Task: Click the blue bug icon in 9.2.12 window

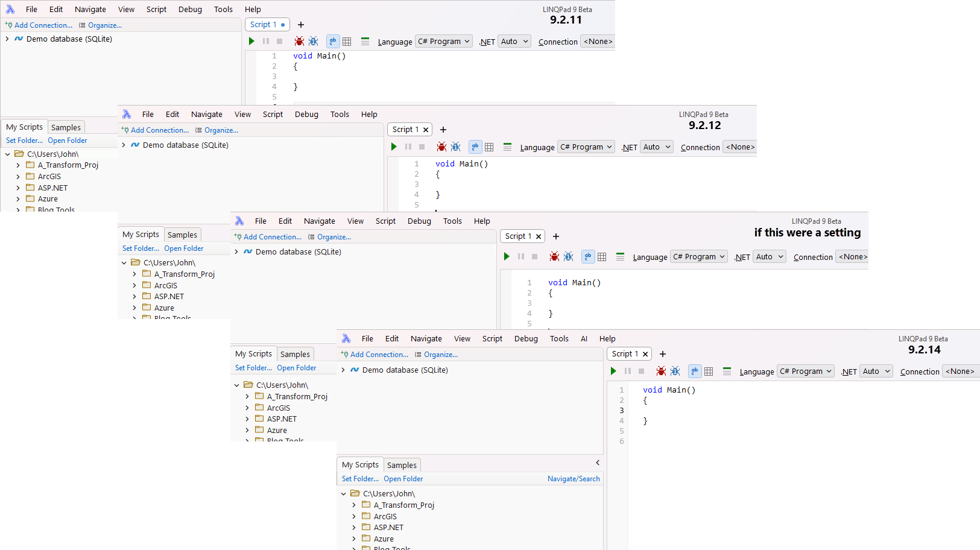Action: point(455,147)
